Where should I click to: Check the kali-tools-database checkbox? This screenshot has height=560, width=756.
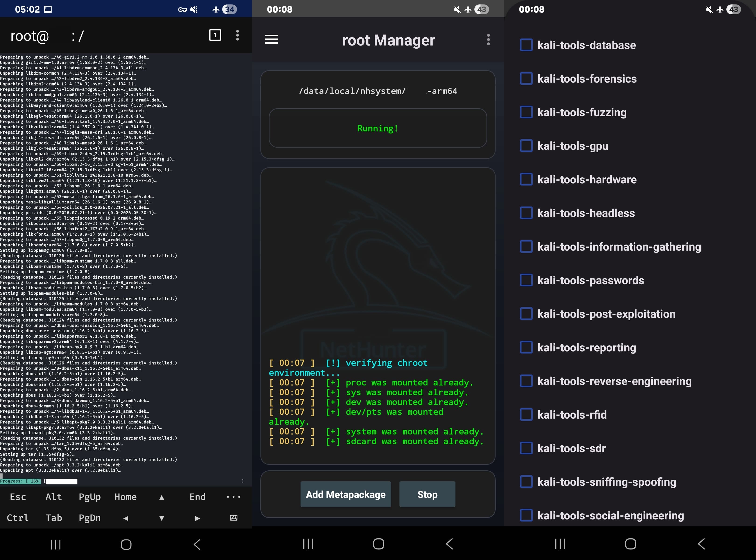point(526,45)
